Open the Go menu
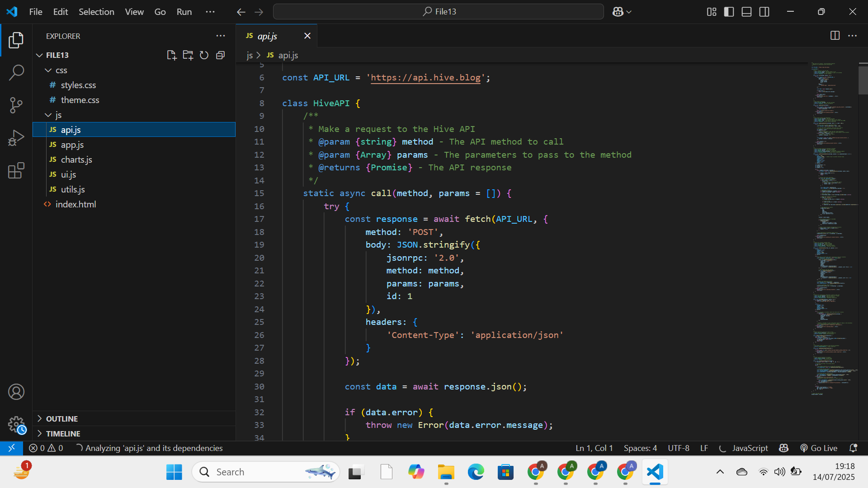The height and width of the screenshot is (488, 868). click(160, 12)
